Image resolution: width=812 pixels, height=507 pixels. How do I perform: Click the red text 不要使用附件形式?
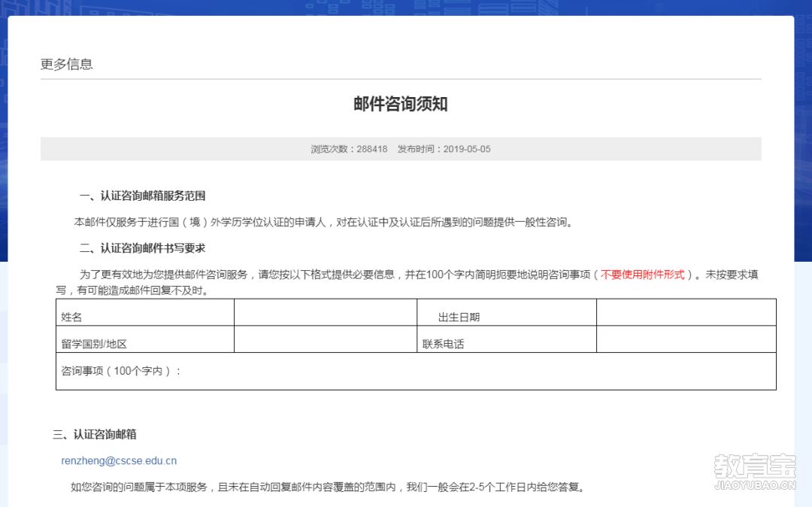click(x=643, y=275)
